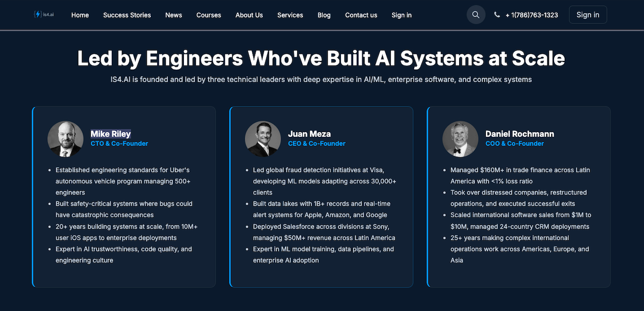Click Mike Riley's profile photo
This screenshot has height=311, width=644.
(x=65, y=139)
